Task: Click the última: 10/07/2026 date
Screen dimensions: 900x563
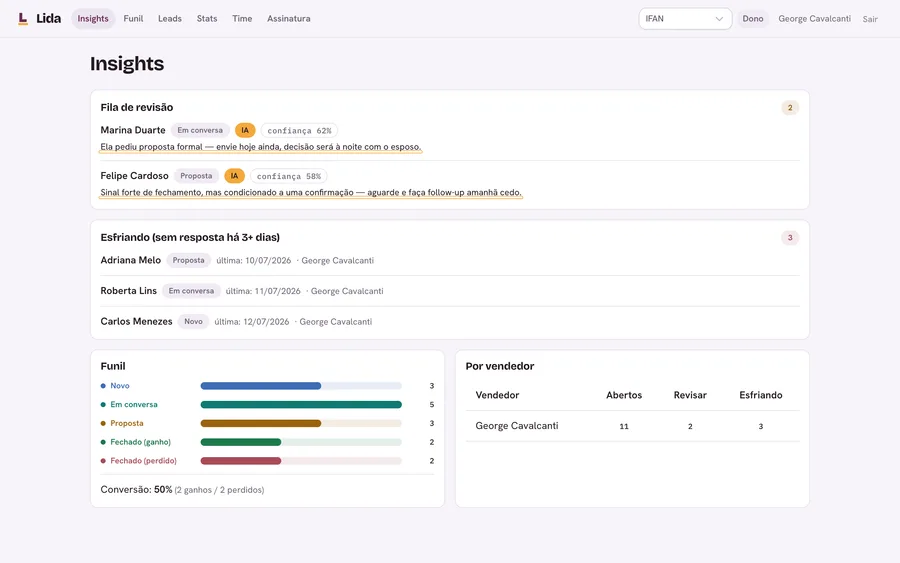Action: coord(254,261)
